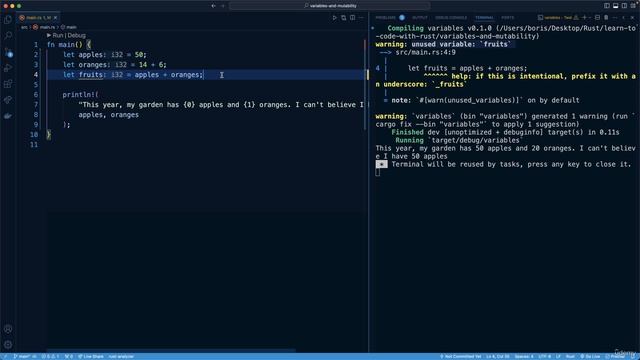Open the Explorer view in activity bar

tap(8, 20)
